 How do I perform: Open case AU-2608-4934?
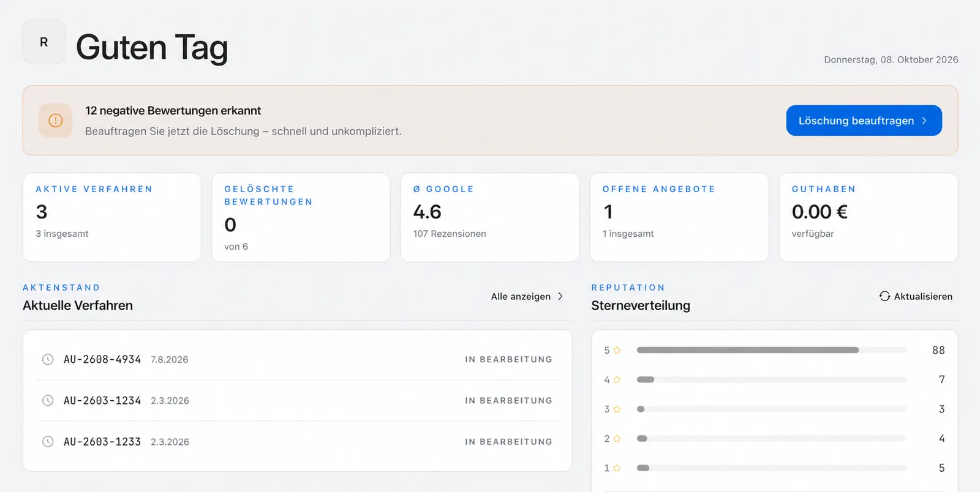297,359
